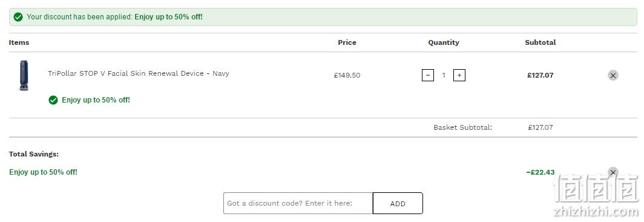Image resolution: width=644 pixels, height=222 pixels.
Task: Click the offer text under product name
Action: click(x=96, y=100)
